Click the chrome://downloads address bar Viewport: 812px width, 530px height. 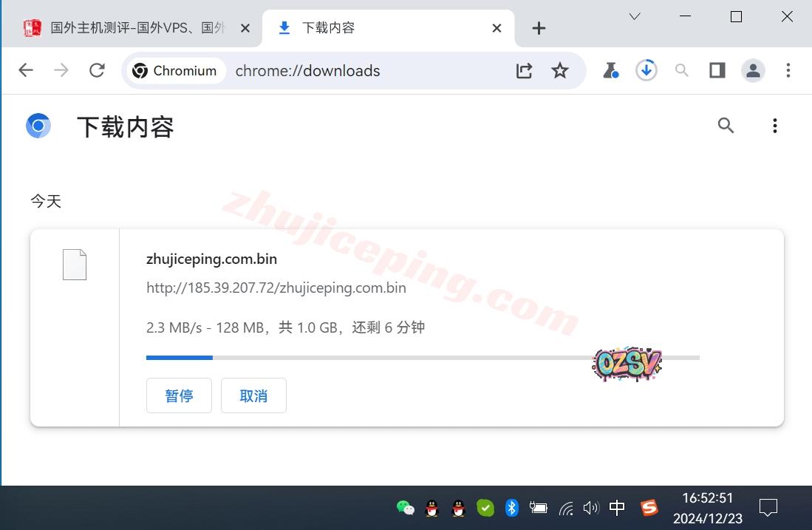tap(369, 70)
